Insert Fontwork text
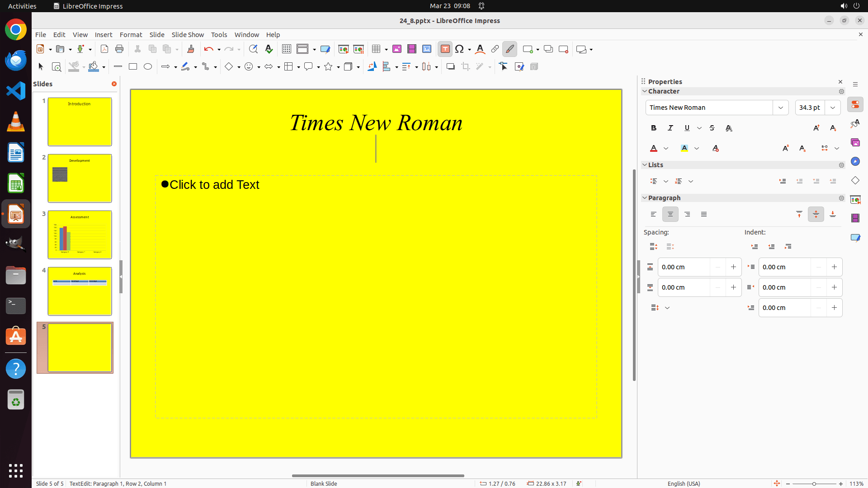 tap(480, 49)
